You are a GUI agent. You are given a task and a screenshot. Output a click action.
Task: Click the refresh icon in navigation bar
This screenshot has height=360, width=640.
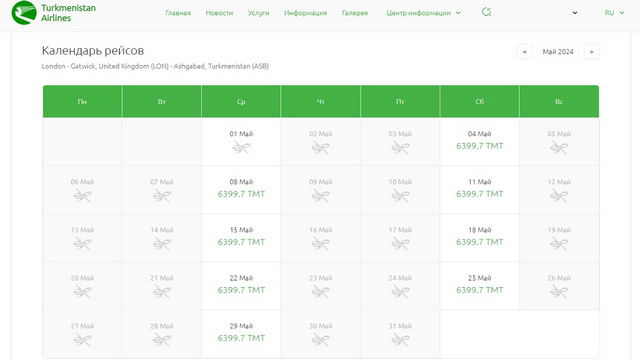click(x=486, y=12)
